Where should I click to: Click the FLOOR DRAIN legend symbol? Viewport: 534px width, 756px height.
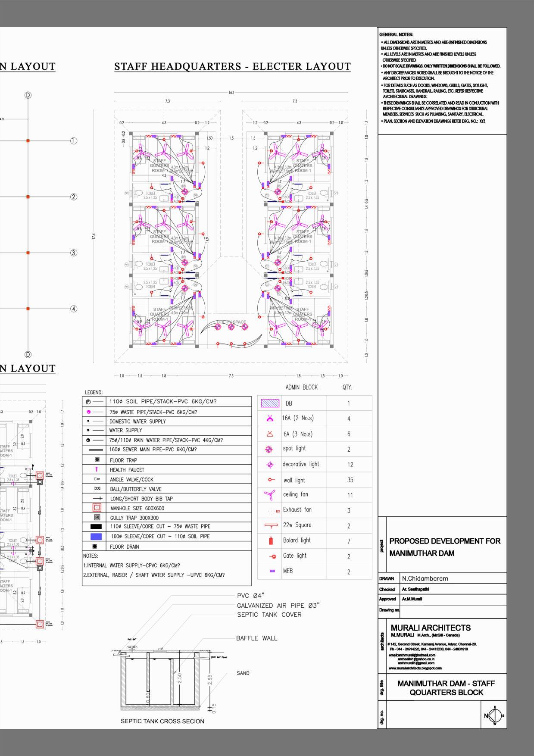(94, 546)
